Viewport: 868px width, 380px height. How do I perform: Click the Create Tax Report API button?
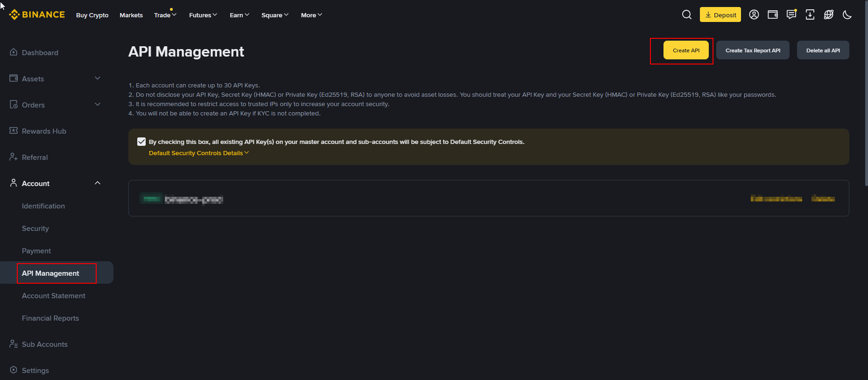[x=753, y=50]
